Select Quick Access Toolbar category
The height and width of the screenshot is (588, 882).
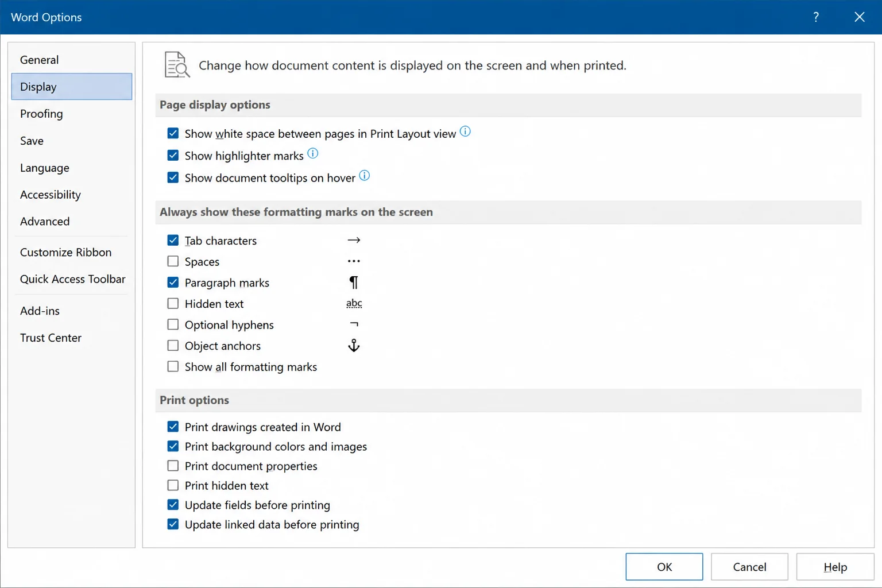coord(72,279)
